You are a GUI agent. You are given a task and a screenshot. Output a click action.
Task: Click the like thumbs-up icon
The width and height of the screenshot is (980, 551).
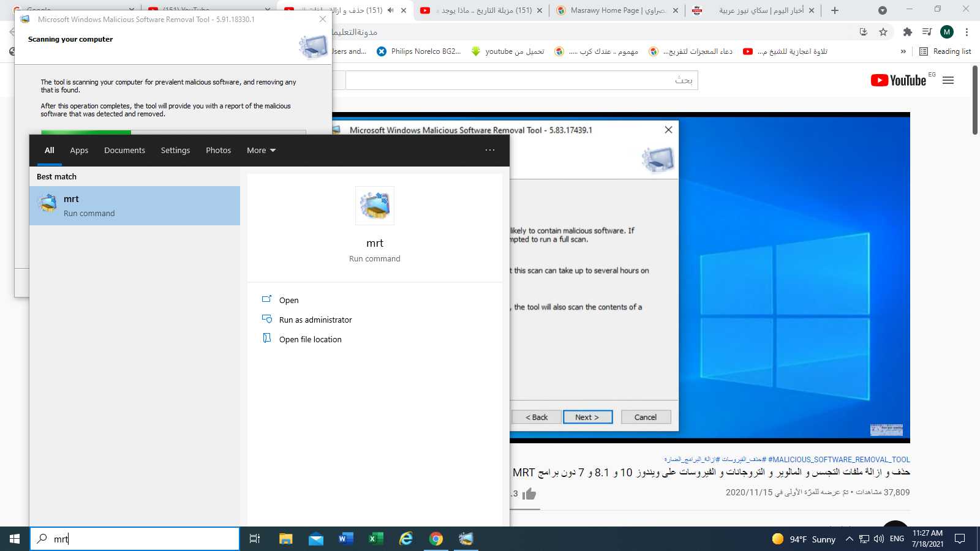[x=530, y=493]
